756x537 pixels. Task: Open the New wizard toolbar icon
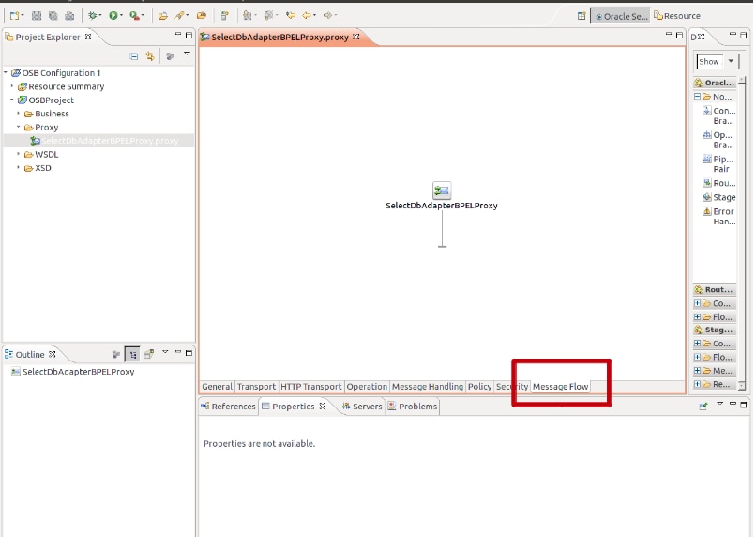pos(14,16)
